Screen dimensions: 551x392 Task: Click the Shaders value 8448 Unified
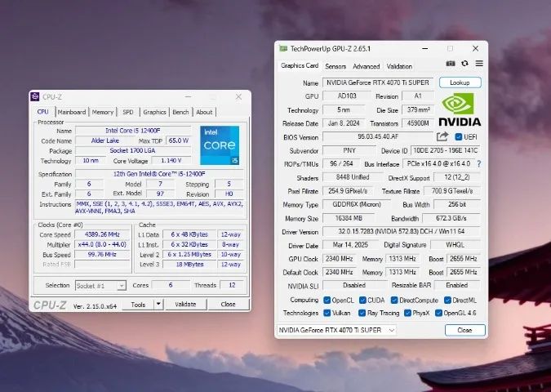click(x=353, y=177)
